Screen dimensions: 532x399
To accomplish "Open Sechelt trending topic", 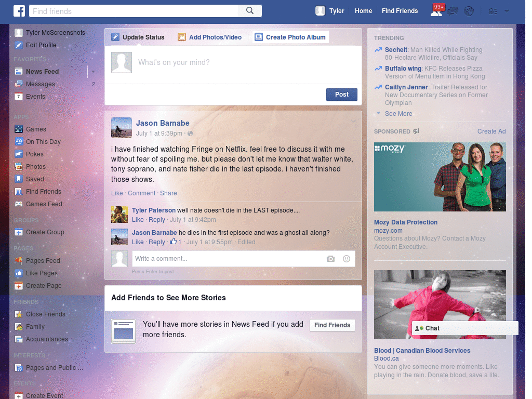I will click(395, 50).
